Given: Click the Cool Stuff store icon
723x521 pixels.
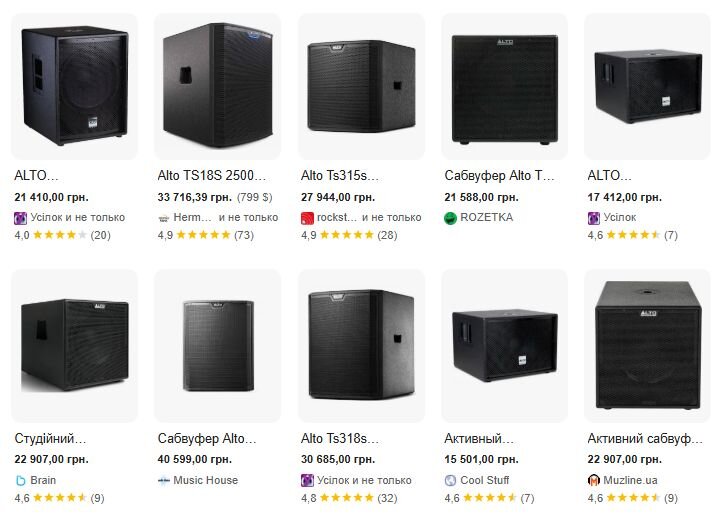Looking at the screenshot, I should pos(451,480).
